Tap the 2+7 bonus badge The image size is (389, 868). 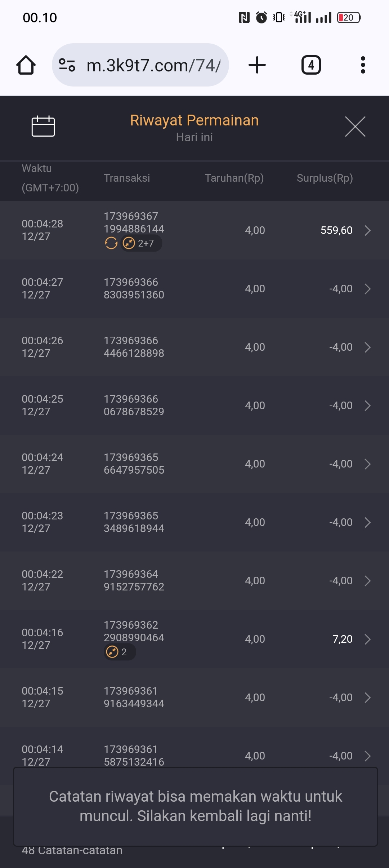pos(141,243)
